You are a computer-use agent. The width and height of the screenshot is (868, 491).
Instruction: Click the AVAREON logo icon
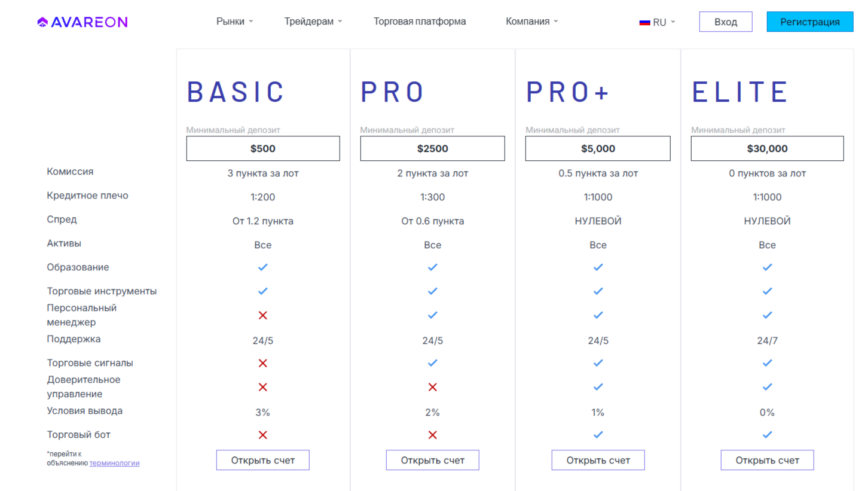coord(42,22)
